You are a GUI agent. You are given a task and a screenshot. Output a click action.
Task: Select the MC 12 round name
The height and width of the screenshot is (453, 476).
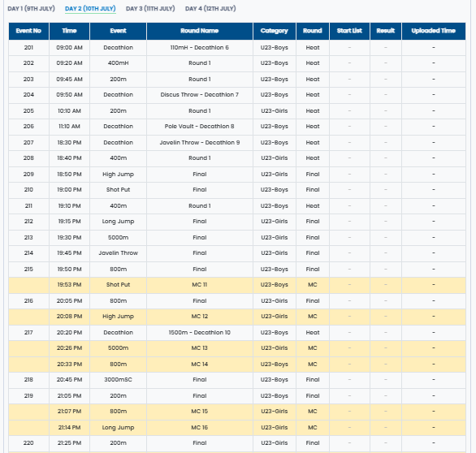tap(200, 317)
